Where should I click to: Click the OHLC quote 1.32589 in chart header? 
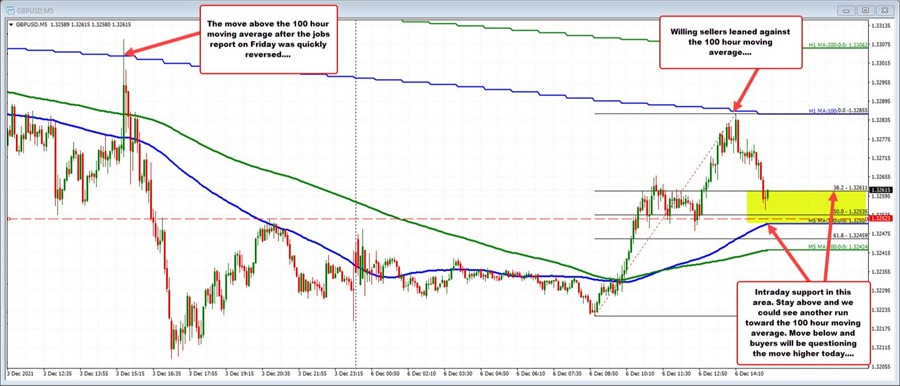pyautogui.click(x=59, y=25)
